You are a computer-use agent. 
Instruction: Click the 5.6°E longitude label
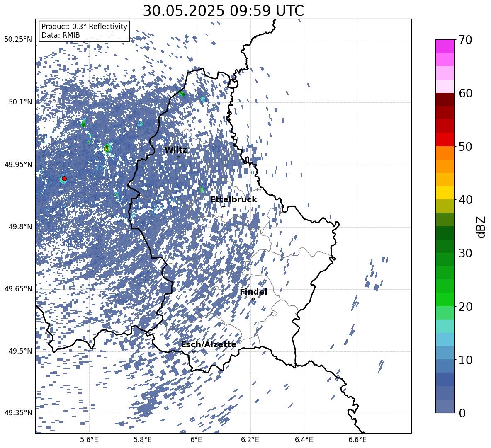click(x=89, y=440)
